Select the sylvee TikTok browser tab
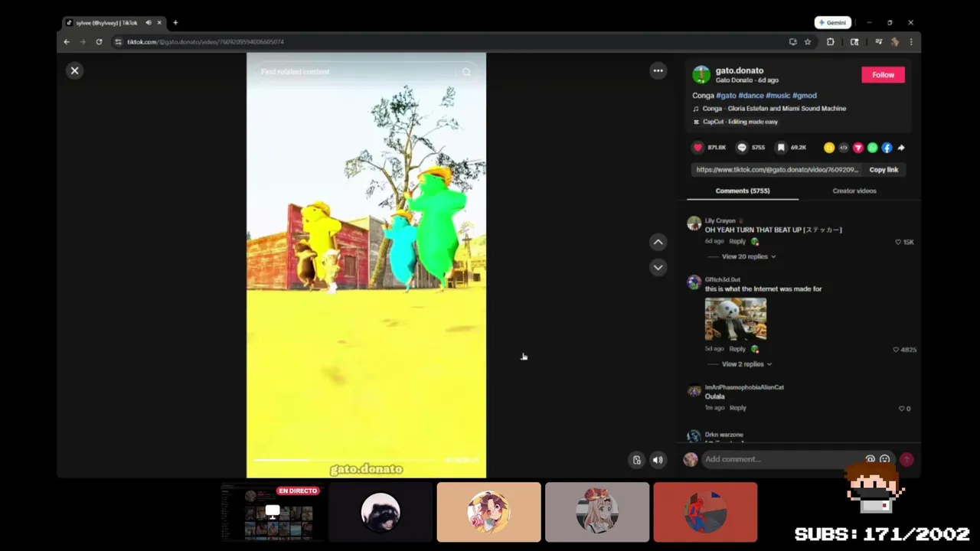Screen dimensions: 980x551 tap(113, 23)
